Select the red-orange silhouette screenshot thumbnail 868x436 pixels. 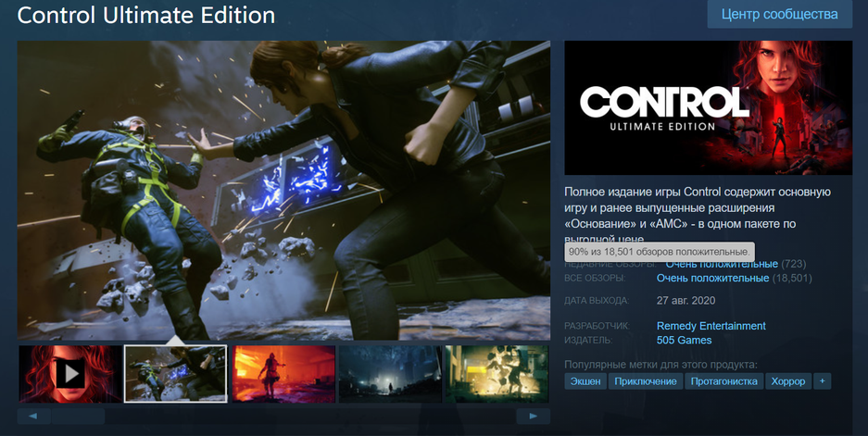(x=283, y=374)
